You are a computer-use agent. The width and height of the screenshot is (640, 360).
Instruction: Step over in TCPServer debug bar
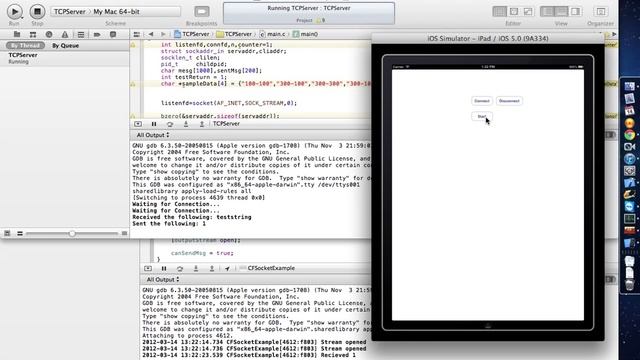coord(170,124)
